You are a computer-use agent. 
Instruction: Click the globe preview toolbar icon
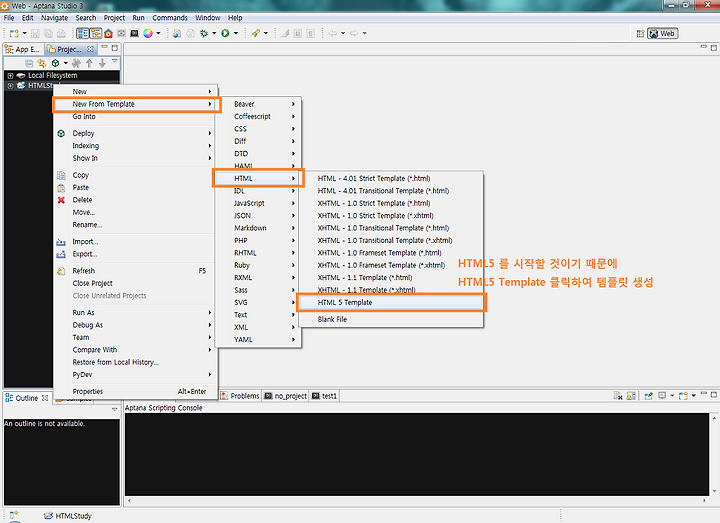click(177, 33)
